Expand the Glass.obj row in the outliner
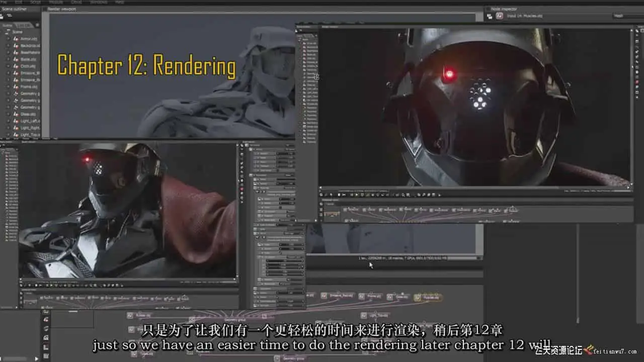This screenshot has width=644, height=362. click(8, 114)
